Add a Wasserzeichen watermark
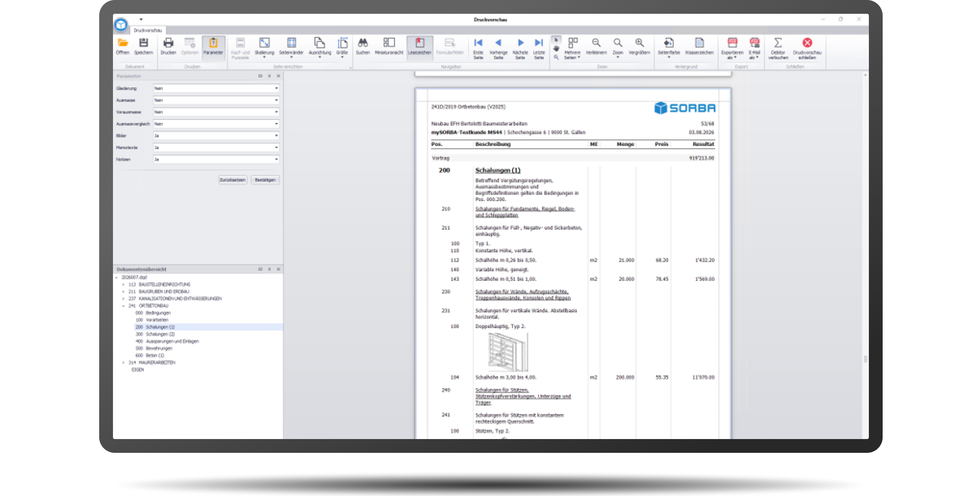Viewport: 980px width, 496px height. click(x=699, y=46)
